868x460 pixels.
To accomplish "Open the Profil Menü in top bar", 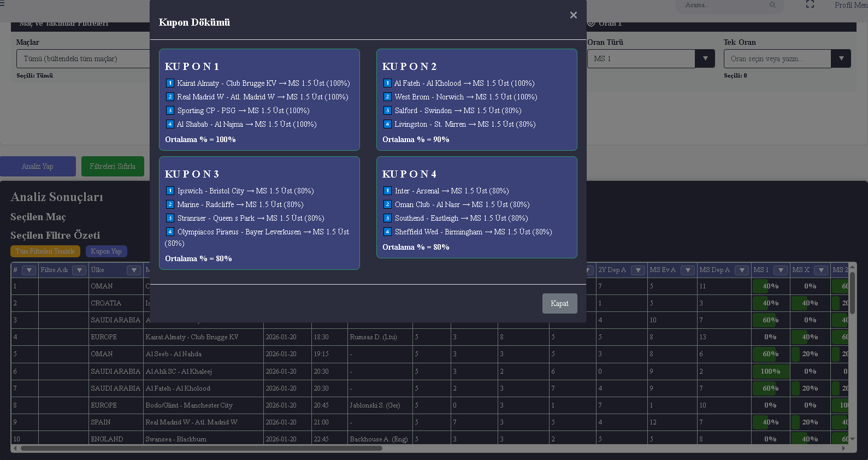I will [x=850, y=5].
